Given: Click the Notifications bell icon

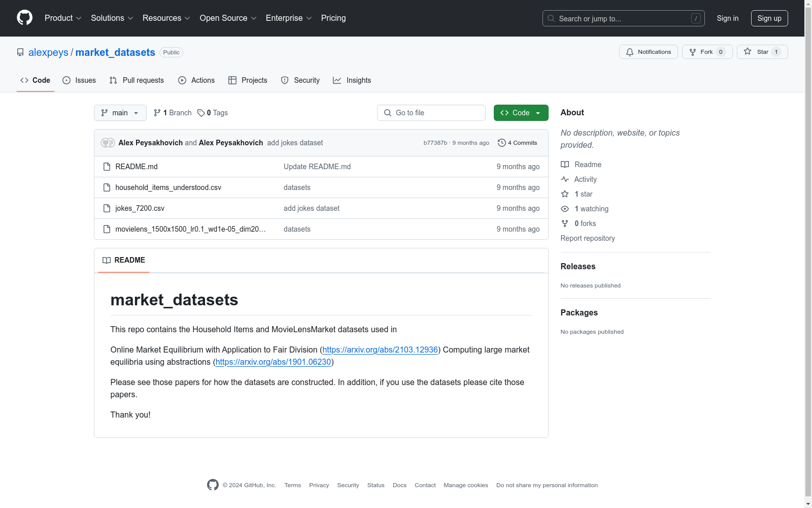Looking at the screenshot, I should point(630,52).
